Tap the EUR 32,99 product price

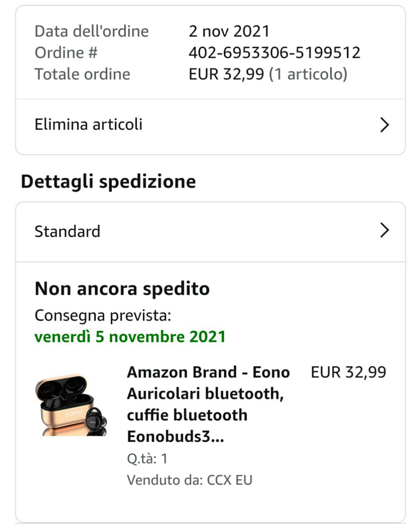pyautogui.click(x=348, y=372)
